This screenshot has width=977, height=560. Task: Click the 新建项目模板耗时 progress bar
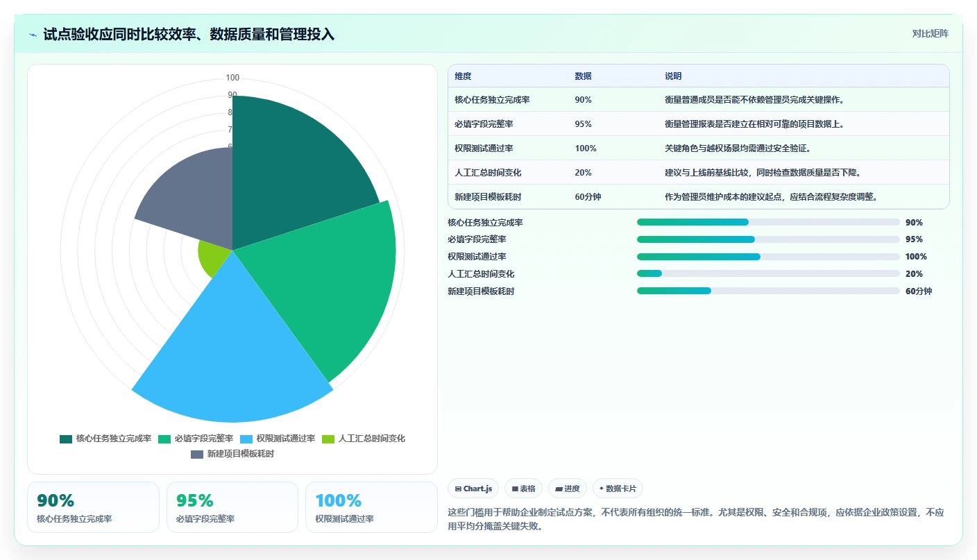click(x=768, y=291)
